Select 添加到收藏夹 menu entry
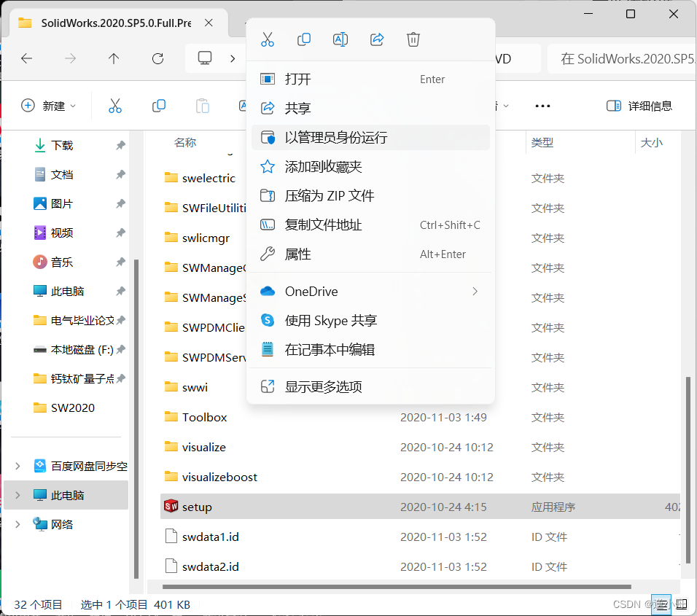Image resolution: width=697 pixels, height=616 pixels. 370,167
